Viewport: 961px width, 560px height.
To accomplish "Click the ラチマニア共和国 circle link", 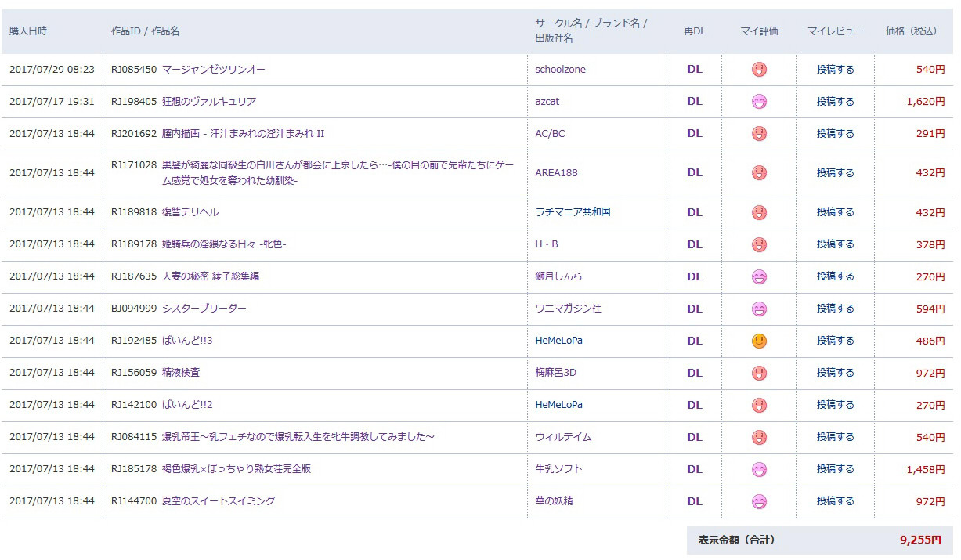I will tap(573, 212).
